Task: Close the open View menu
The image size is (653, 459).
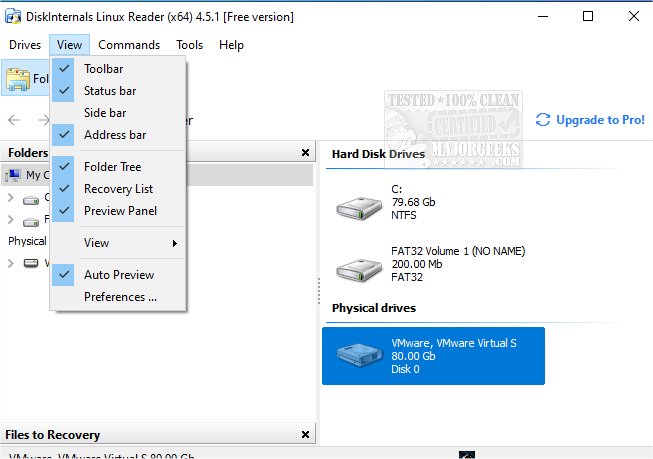Action: point(70,45)
